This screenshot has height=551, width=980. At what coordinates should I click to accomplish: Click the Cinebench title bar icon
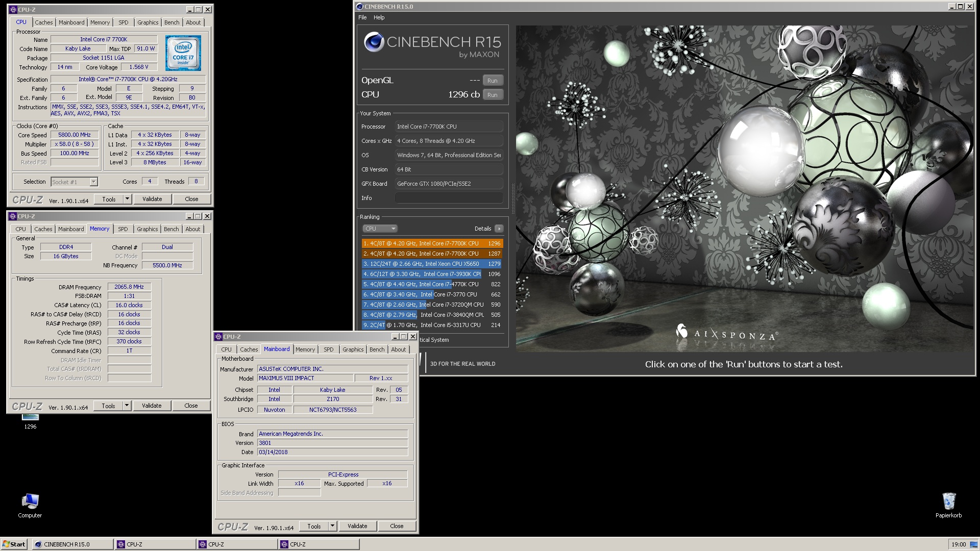360,7
